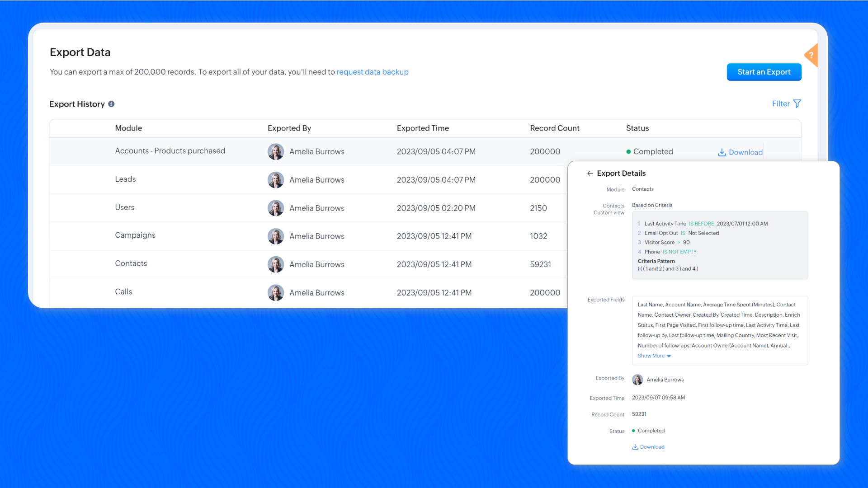The image size is (868, 488).
Task: Click the Status column header
Action: (637, 128)
